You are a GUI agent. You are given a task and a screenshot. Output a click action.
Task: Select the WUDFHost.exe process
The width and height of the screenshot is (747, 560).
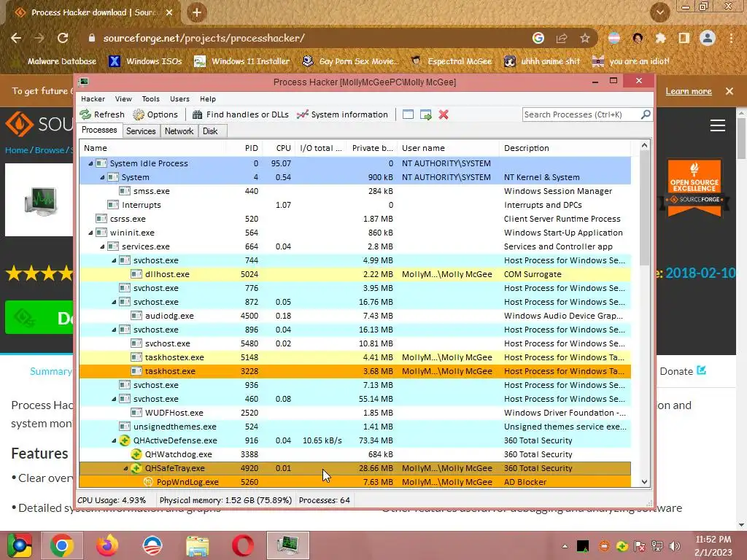point(355,413)
